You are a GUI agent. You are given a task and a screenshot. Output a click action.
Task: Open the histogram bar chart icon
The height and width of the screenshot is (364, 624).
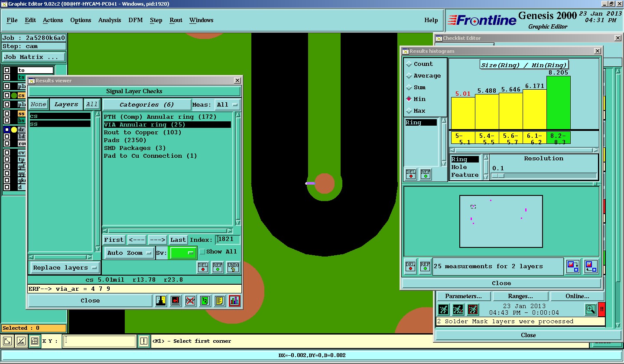pos(234,301)
